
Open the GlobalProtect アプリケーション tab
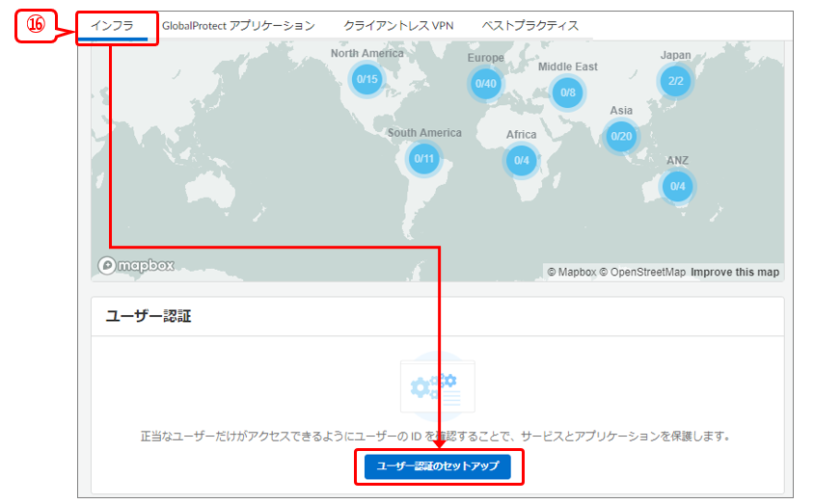point(238,26)
